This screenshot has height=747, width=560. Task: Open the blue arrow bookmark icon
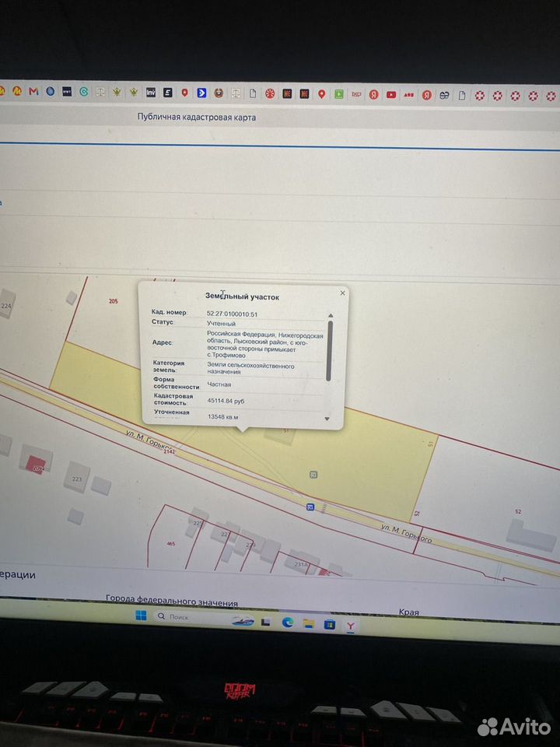(202, 93)
